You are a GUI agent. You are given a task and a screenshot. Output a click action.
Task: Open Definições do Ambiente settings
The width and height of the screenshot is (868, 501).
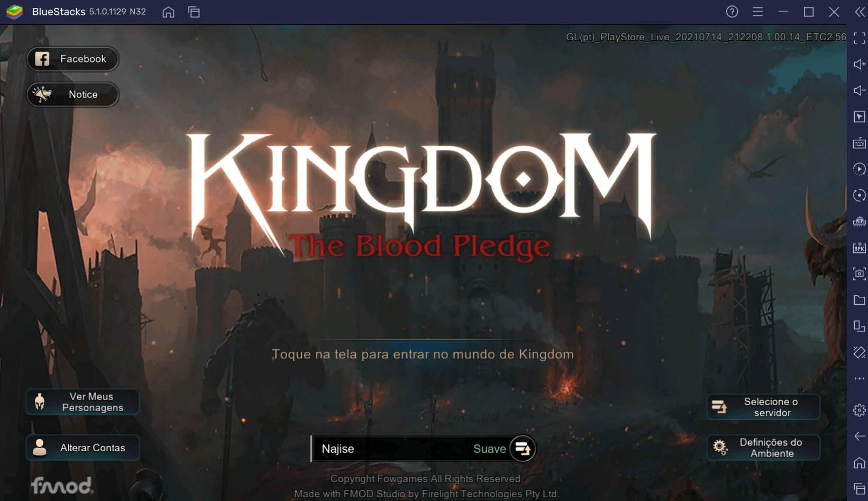[x=763, y=448]
